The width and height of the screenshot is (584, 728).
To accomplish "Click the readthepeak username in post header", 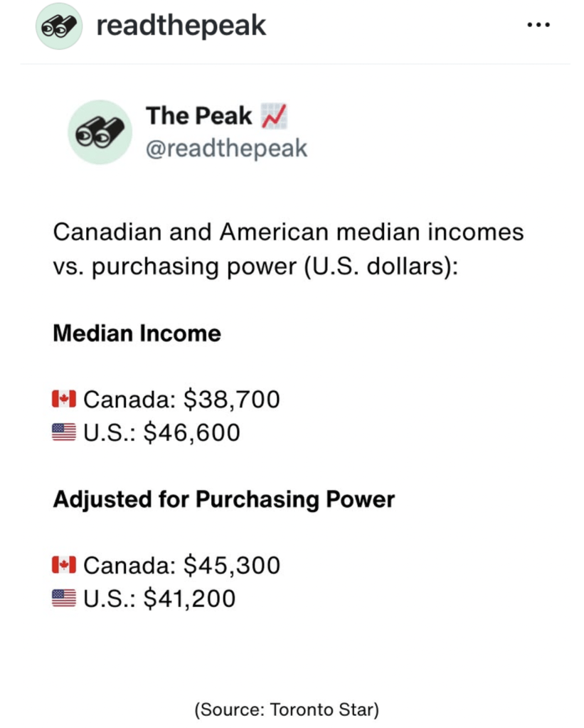I will [x=181, y=26].
